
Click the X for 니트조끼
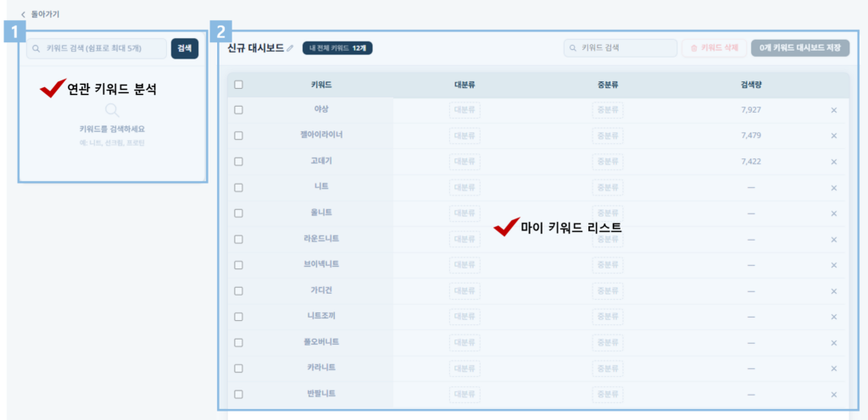[x=834, y=317]
